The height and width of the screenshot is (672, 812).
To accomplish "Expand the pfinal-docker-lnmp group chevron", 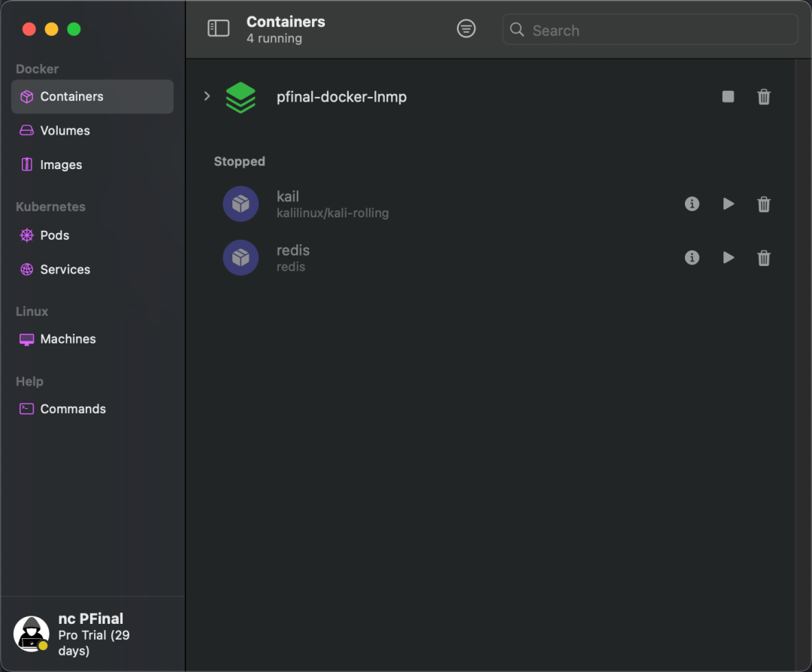I will tap(207, 96).
